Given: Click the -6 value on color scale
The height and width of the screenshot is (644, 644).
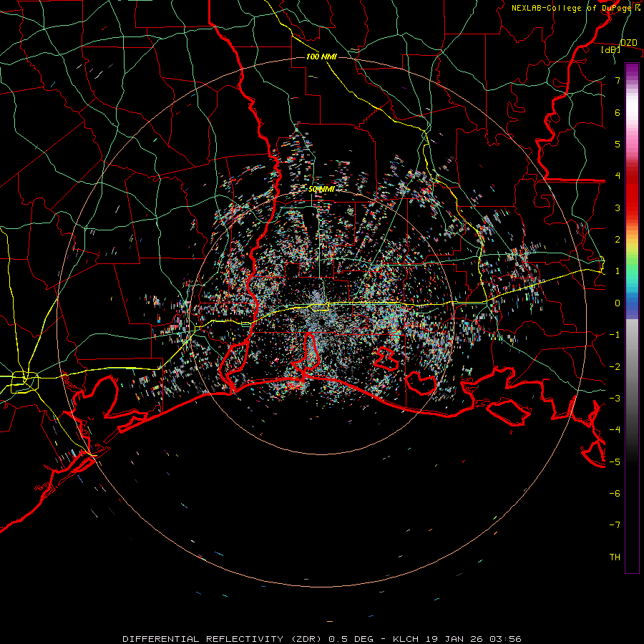Looking at the screenshot, I should (x=615, y=494).
